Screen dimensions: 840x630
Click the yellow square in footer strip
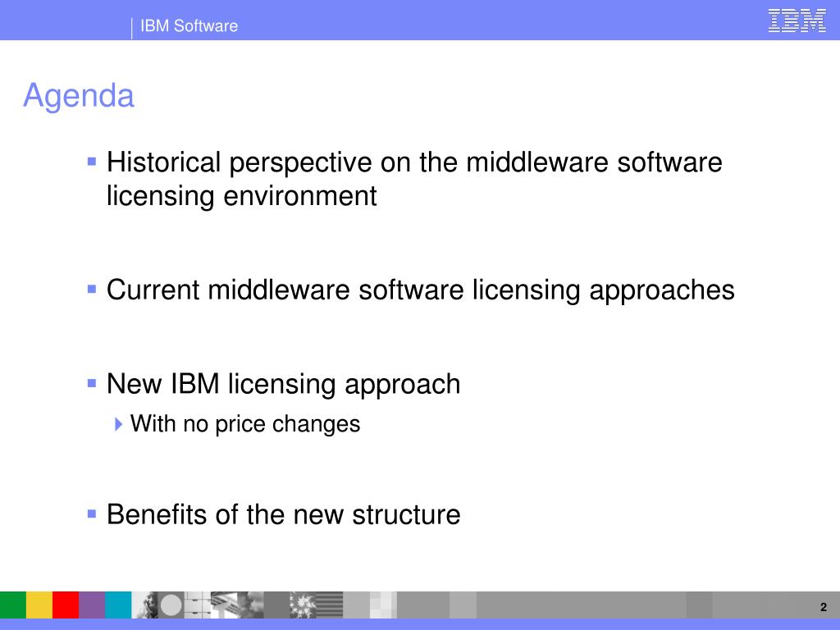[39, 605]
